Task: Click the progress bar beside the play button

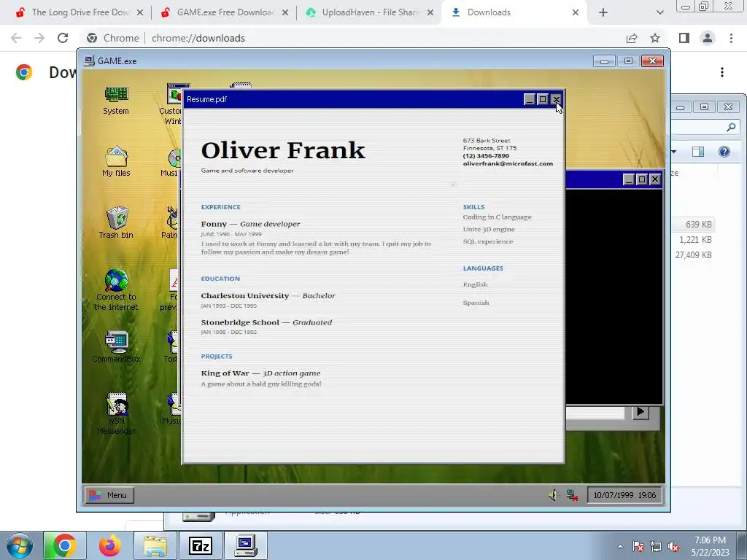Action: tap(595, 413)
